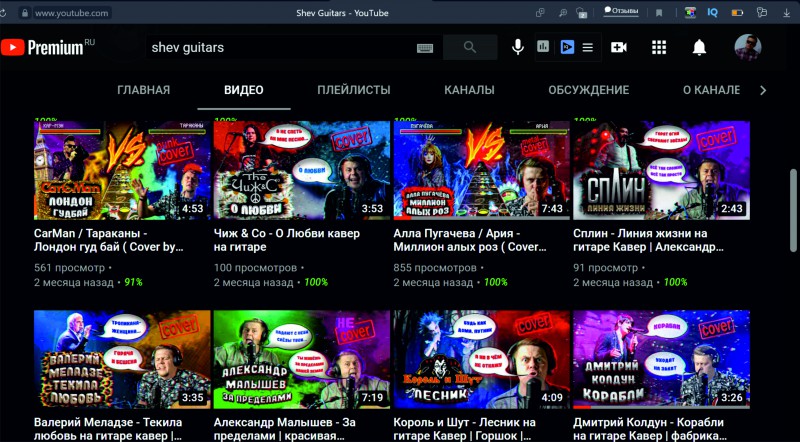Open title link Алла Пугачева / Ария
Viewport: 800px width, 442px height.
click(x=470, y=240)
